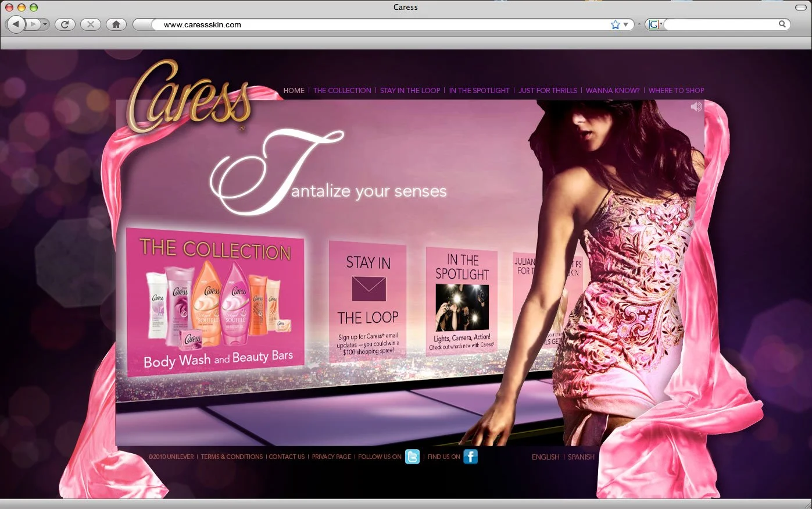Viewport: 812px width, 509px height.
Task: Toggle the bookmark star in the address bar
Action: tap(615, 24)
